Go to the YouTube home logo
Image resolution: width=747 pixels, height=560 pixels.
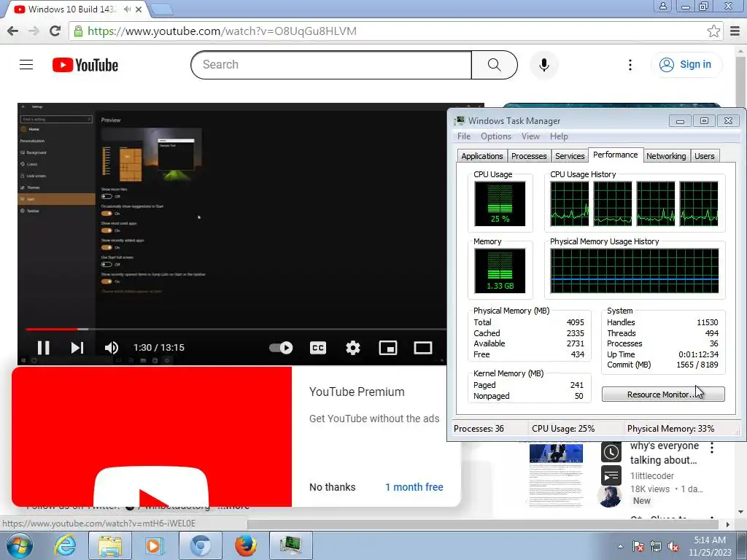point(85,65)
